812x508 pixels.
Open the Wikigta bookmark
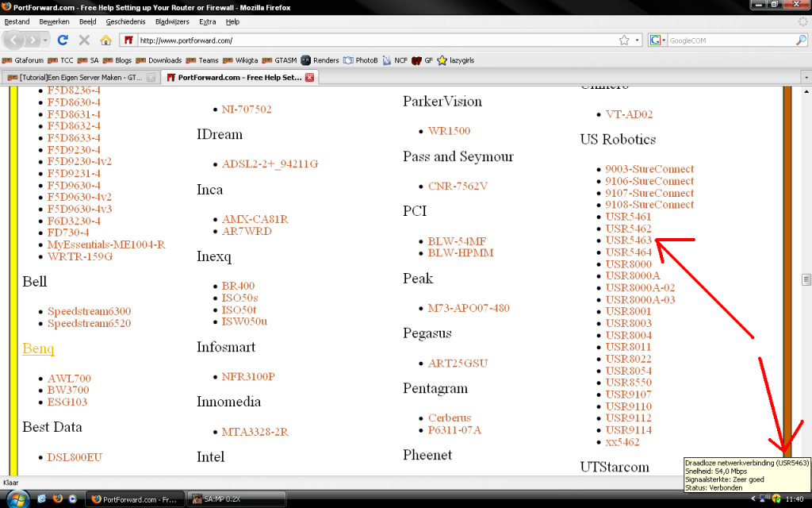(x=239, y=60)
